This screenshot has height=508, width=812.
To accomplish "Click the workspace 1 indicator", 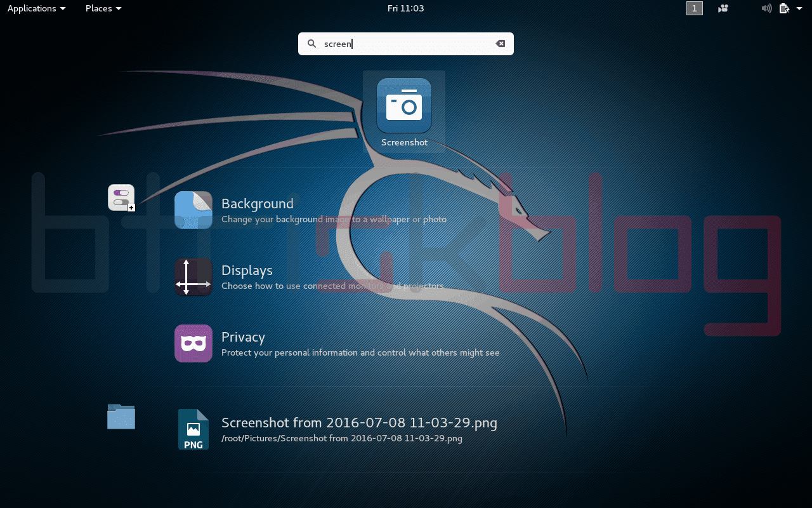I will (695, 8).
